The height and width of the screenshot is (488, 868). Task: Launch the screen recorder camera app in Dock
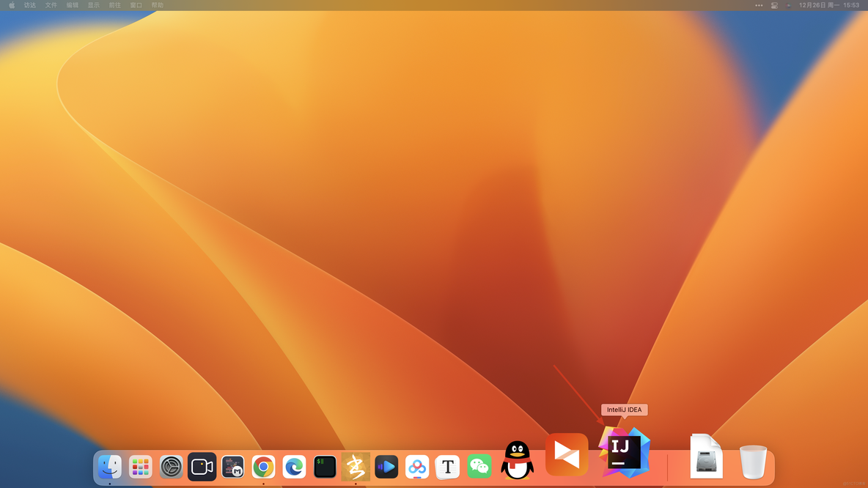[x=202, y=467]
